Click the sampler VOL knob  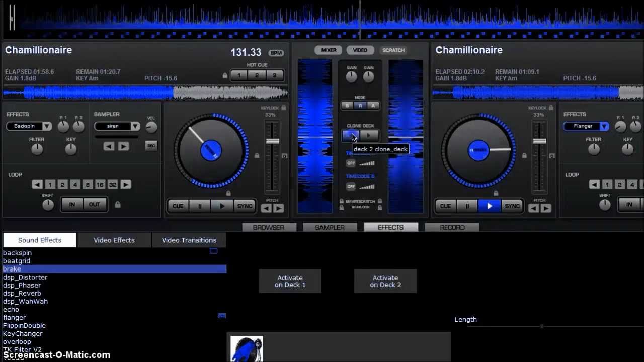click(x=151, y=128)
